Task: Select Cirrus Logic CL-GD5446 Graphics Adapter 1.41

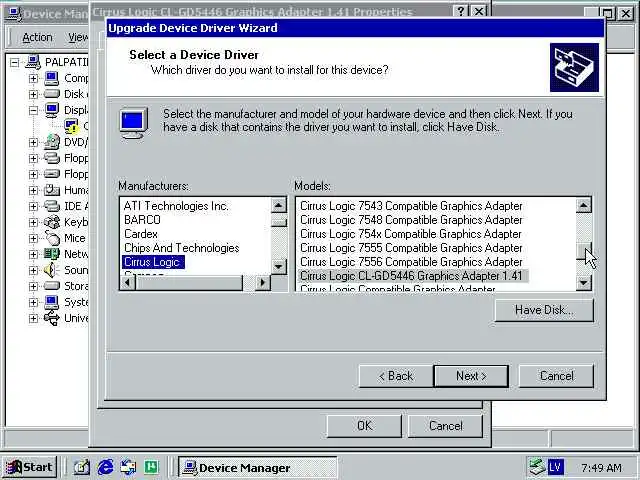Action: 413,276
